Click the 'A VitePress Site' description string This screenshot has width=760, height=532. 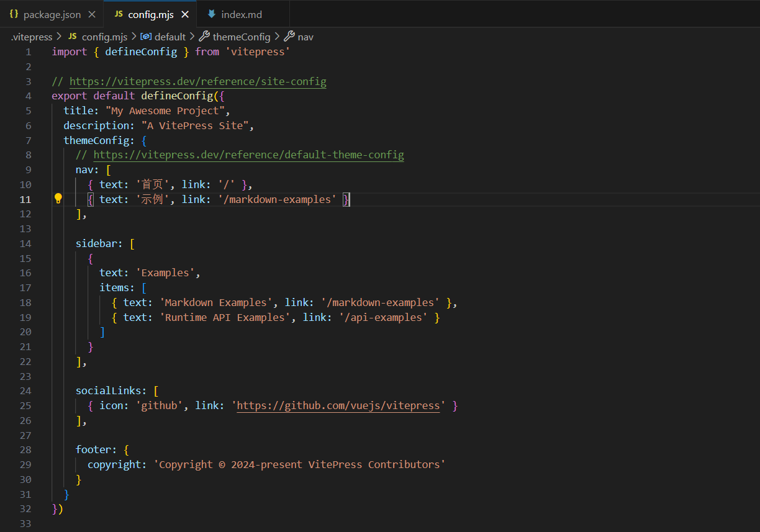tap(195, 125)
